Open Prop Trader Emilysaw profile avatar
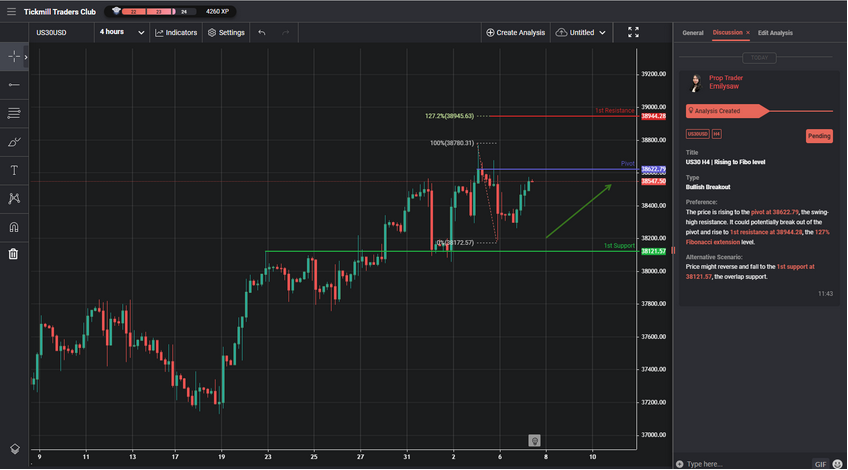This screenshot has height=470, width=848. [695, 83]
